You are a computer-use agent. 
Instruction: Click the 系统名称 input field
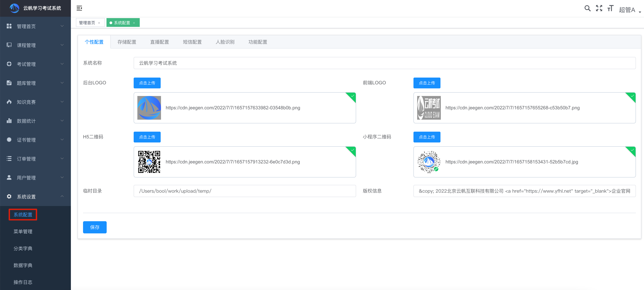tap(384, 63)
